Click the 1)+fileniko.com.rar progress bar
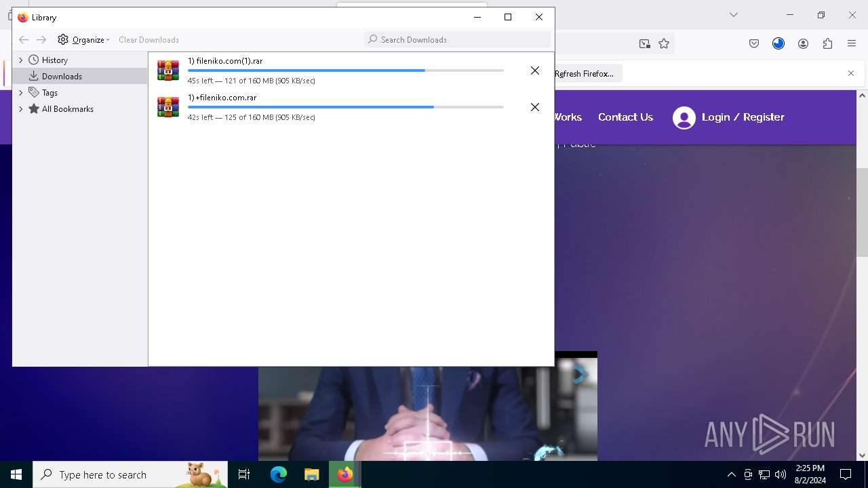 coord(345,107)
